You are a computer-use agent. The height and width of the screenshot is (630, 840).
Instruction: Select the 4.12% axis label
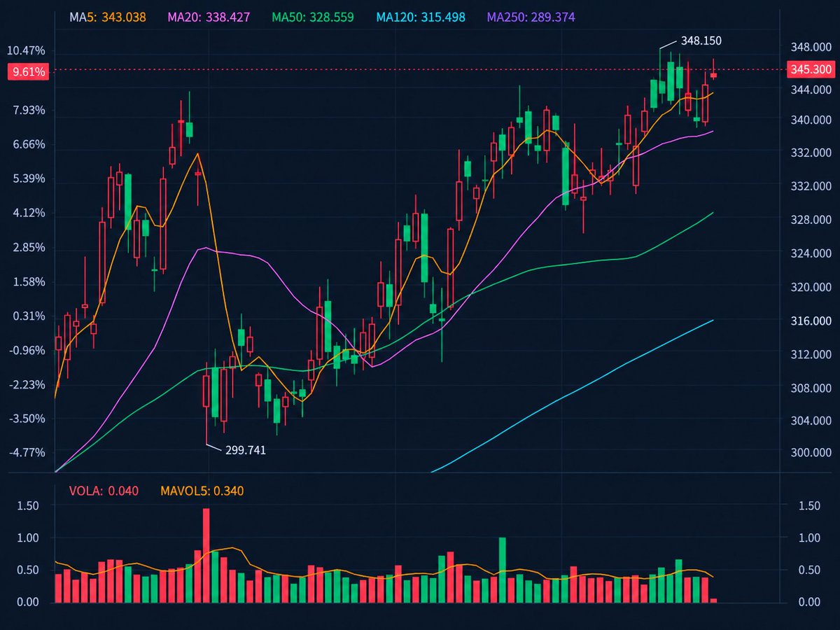click(x=28, y=213)
